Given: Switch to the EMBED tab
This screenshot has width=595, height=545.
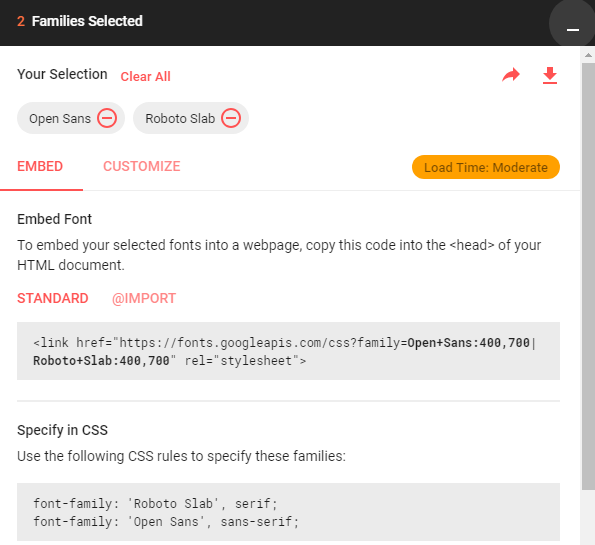Looking at the screenshot, I should (40, 166).
